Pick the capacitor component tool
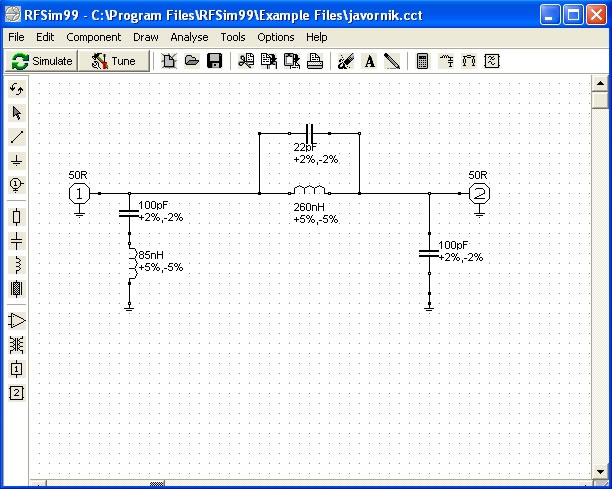Viewport: 612px width, 489px height. coord(17,240)
